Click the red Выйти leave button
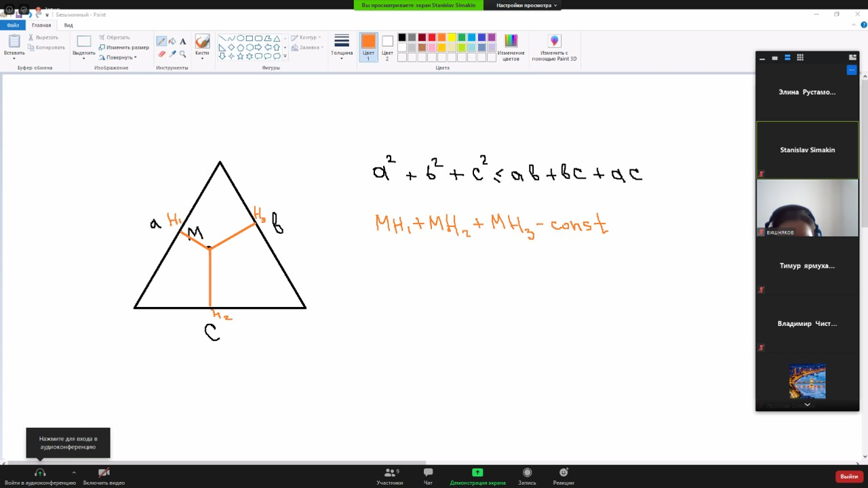The image size is (868, 488). tap(849, 476)
